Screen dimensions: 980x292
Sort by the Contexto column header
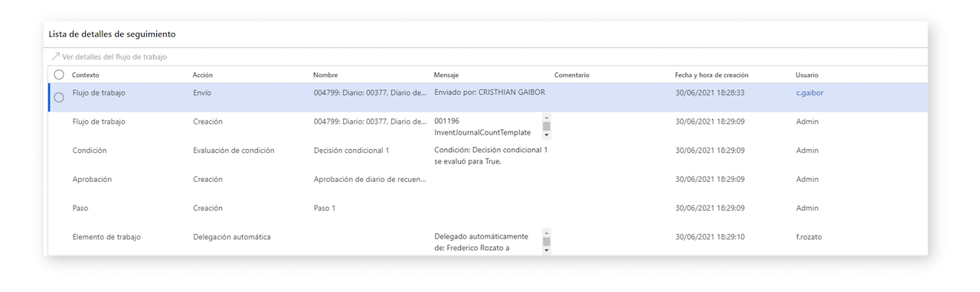[86, 75]
